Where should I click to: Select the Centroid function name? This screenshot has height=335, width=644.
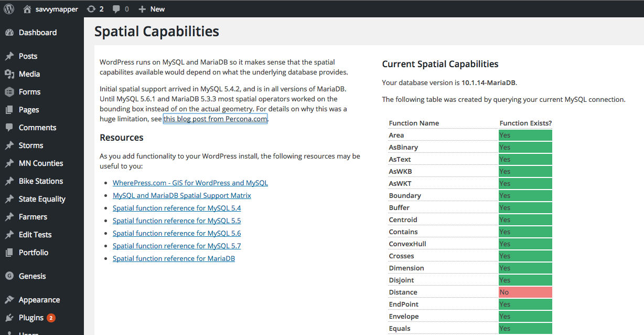[403, 219]
